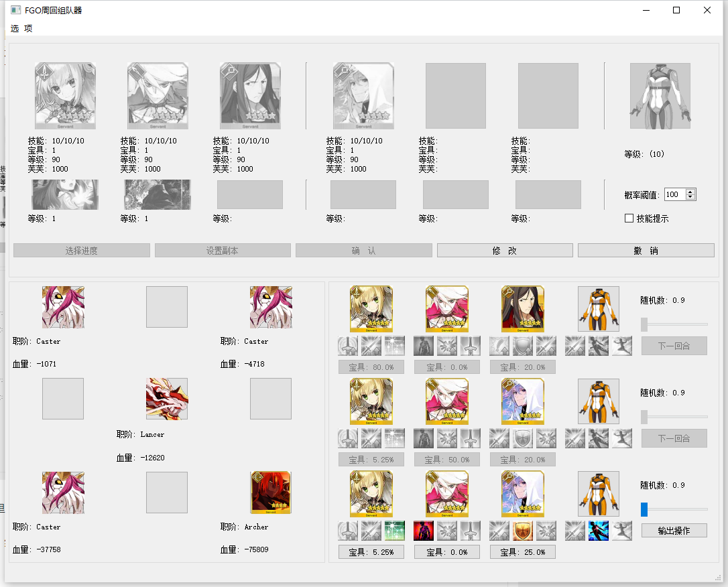Click hooded servant's first skill in turn two
728x587 pixels.
pyautogui.click(x=499, y=438)
